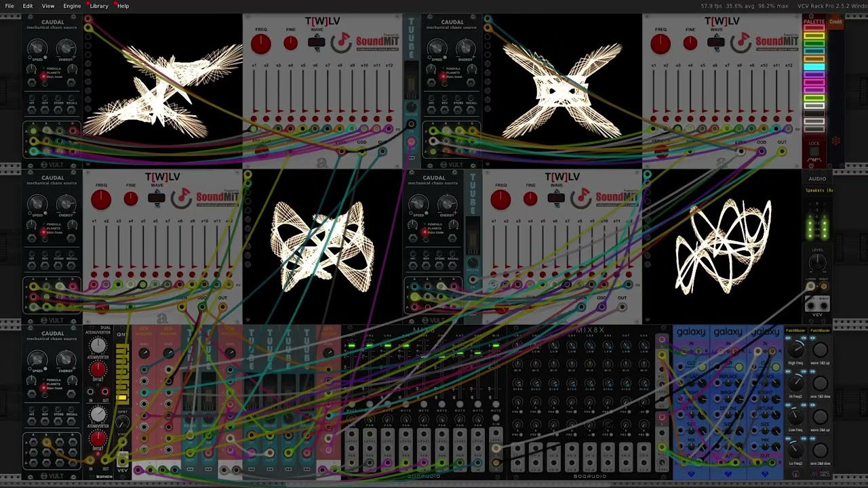This screenshot has height=488, width=868.
Task: Click x12 slider on top-left T[W]LV module
Action: click(x=389, y=92)
